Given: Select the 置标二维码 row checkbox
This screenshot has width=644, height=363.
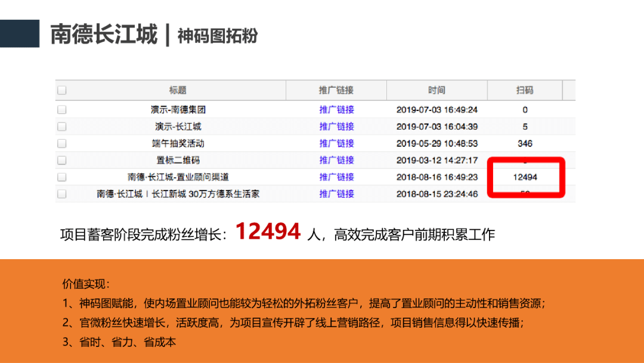Looking at the screenshot, I should [62, 161].
